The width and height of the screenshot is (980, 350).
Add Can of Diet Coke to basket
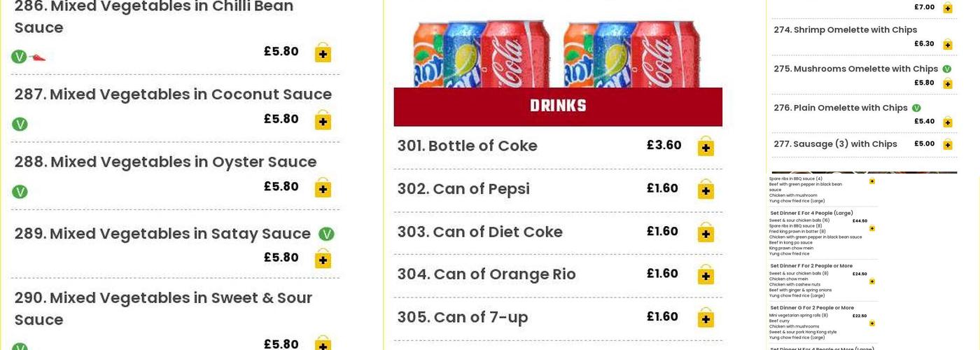pyautogui.click(x=706, y=233)
